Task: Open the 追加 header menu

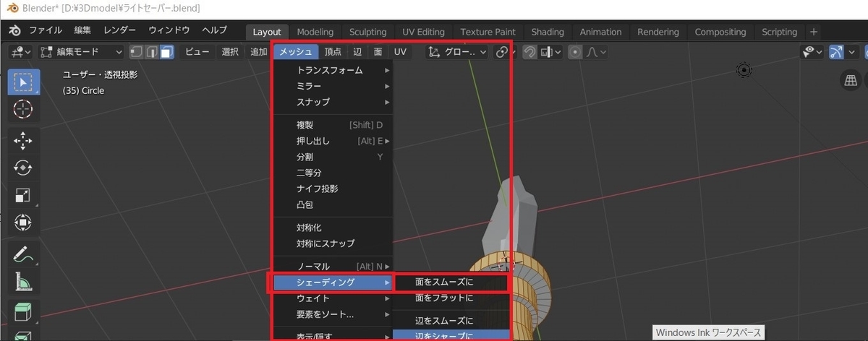Action: click(258, 52)
